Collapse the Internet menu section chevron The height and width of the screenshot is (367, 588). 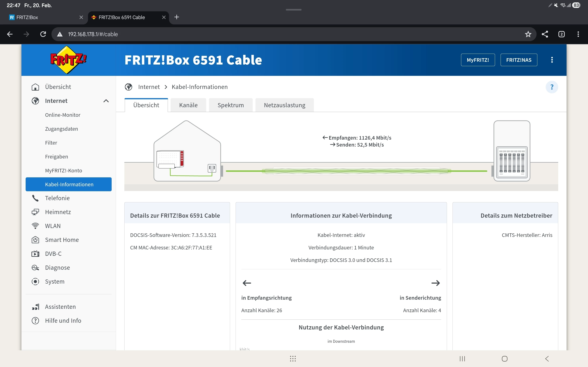coord(106,101)
